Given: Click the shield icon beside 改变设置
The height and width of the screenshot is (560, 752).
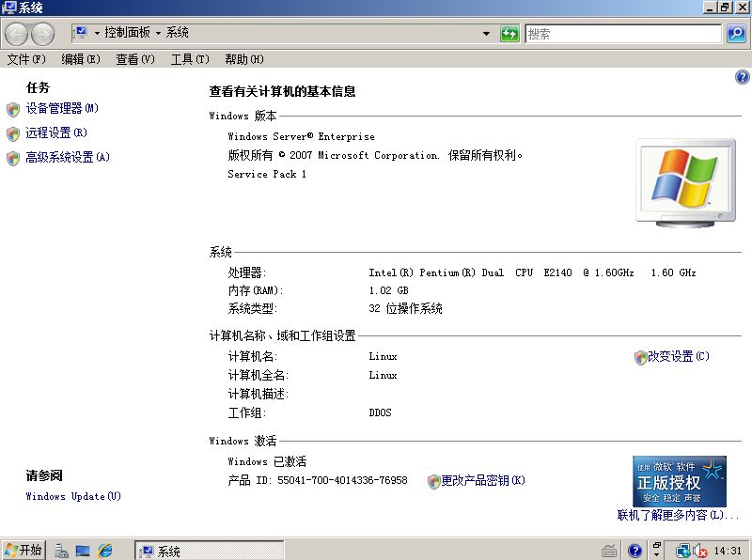Looking at the screenshot, I should click(640, 357).
